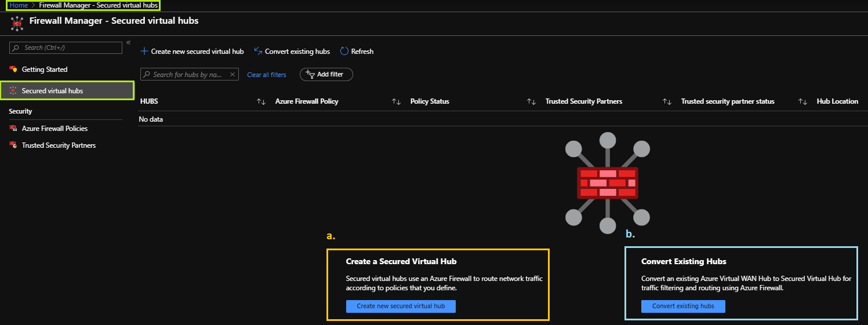Click the Create a Secured Virtual Hub heading

401,262
